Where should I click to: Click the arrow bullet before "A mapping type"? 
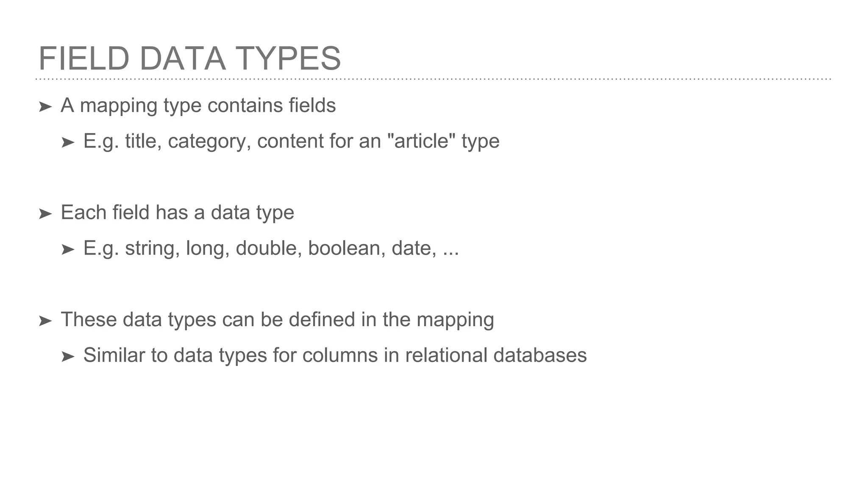click(x=45, y=107)
